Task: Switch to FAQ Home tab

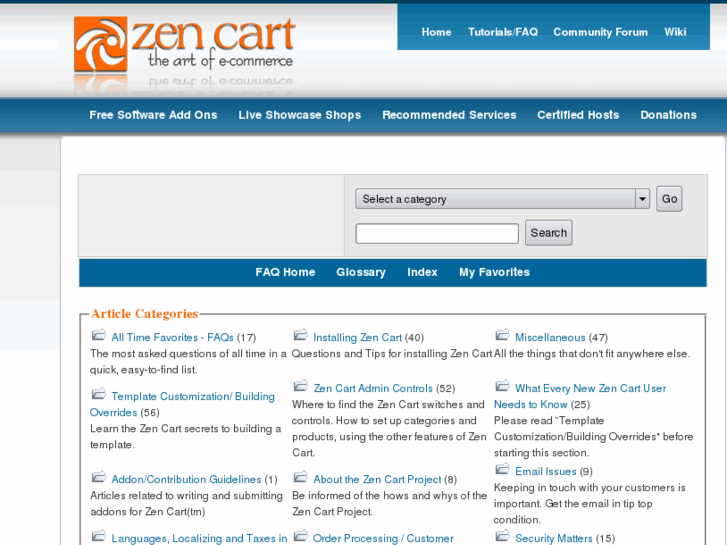Action: point(285,272)
